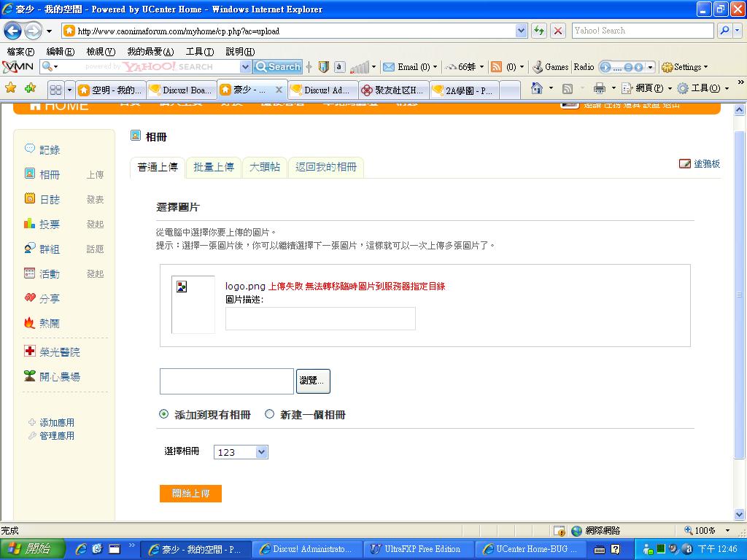This screenshot has height=560, width=747.
Task: Open the 我的最愛(A) menu
Action: pos(150,52)
